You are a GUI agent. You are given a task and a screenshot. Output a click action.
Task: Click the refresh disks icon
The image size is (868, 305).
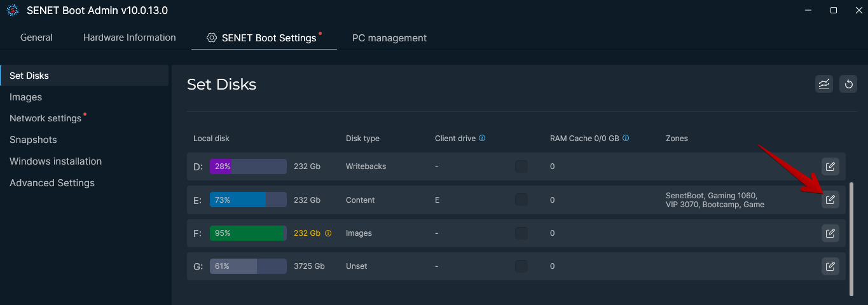(x=848, y=84)
